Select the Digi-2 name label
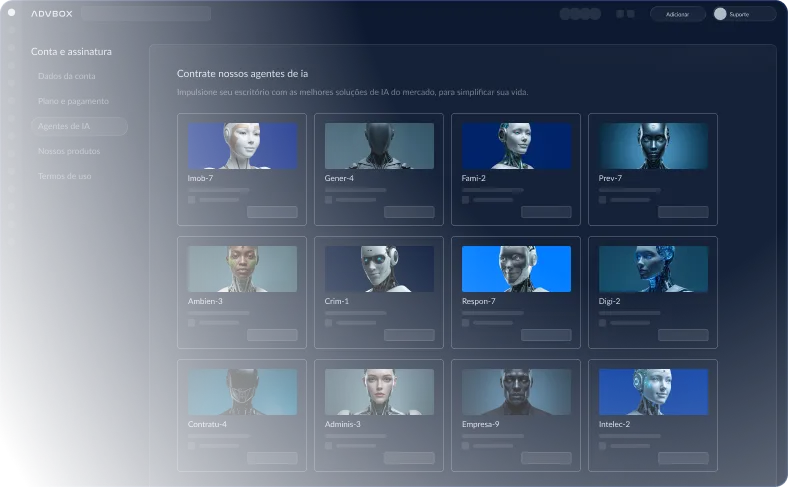Image resolution: width=788 pixels, height=488 pixels. [609, 301]
